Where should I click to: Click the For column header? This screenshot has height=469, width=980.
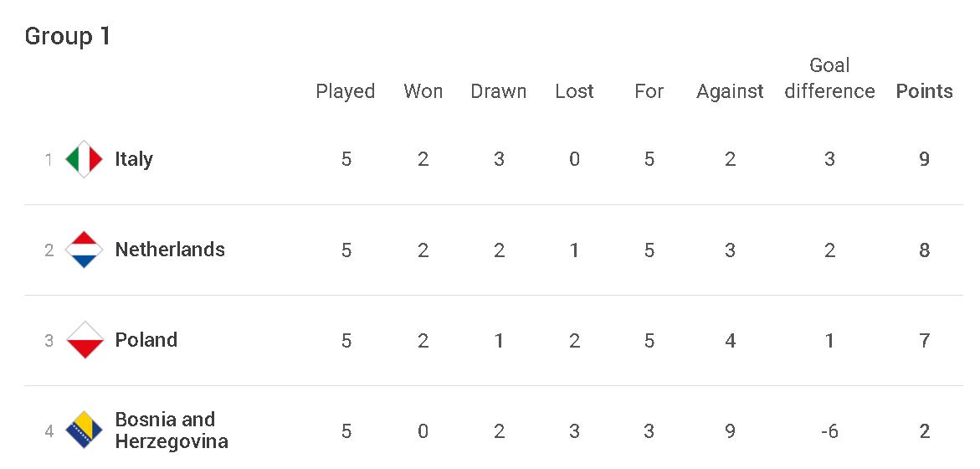point(649,91)
